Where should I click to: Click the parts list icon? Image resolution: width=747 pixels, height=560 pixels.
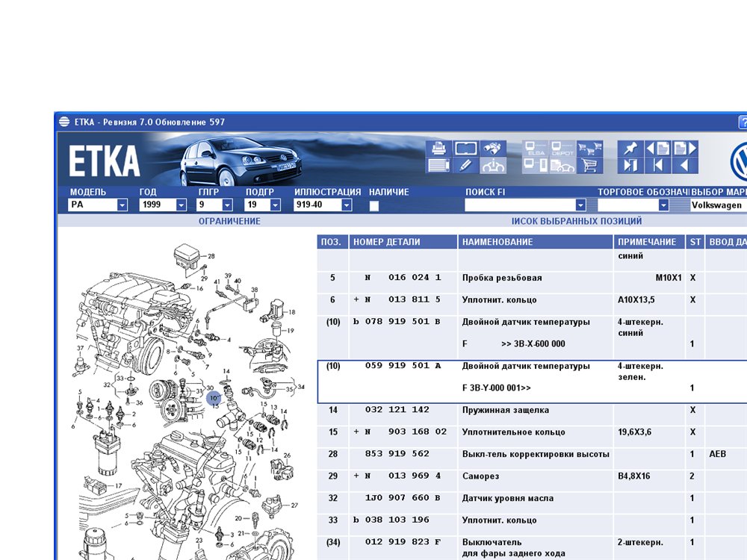[438, 166]
